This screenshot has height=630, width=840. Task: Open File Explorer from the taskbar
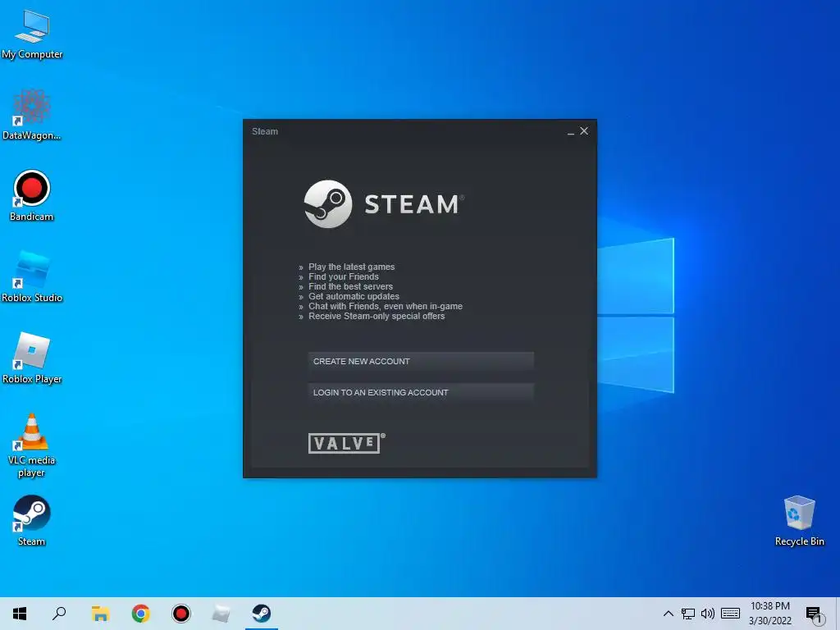tap(100, 614)
